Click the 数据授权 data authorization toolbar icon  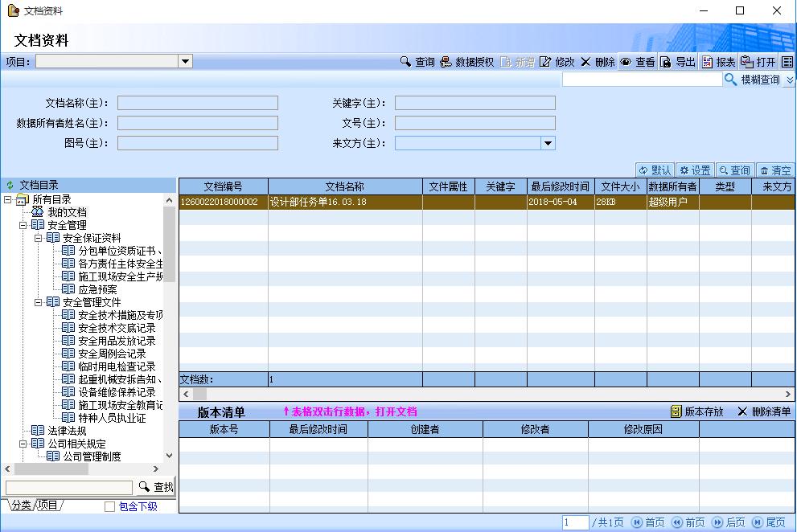[446, 62]
